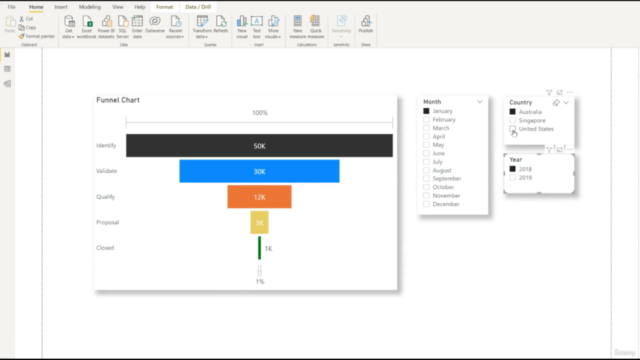The height and width of the screenshot is (360, 640).
Task: Expand the Month slicer type chevron
Action: tap(480, 102)
